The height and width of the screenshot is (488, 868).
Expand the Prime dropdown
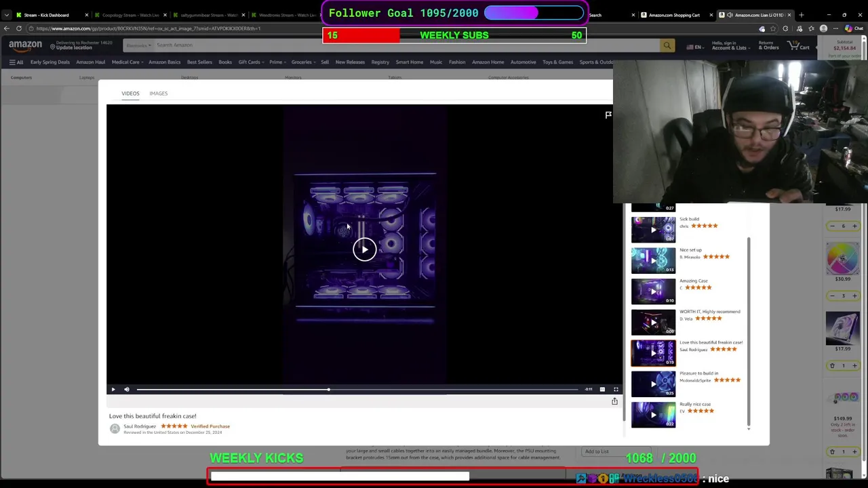coord(277,62)
